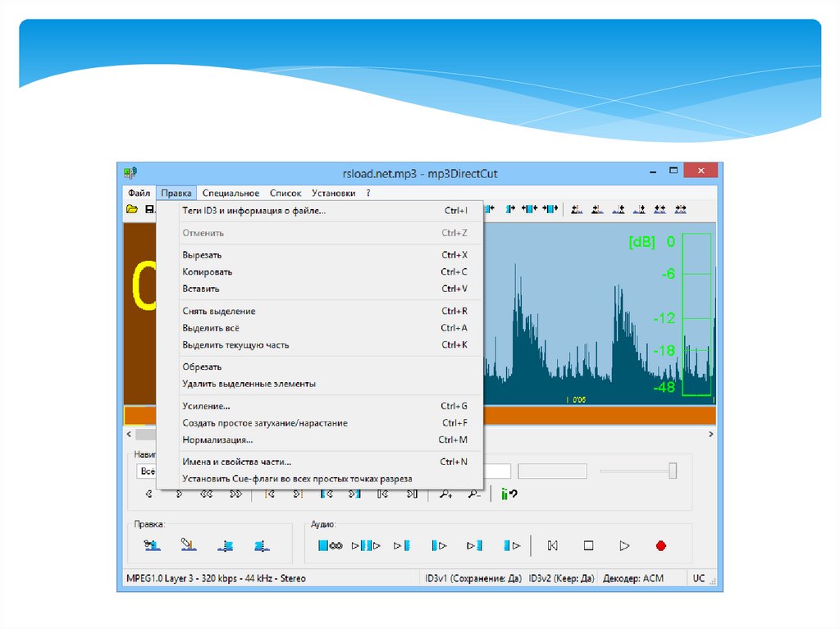
Task: Play from selection start icon
Action: coord(439,545)
